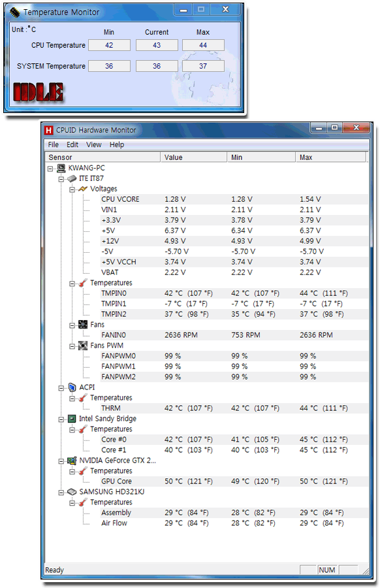Click the Sandy Bridge Temperatures thermometer icon
The height and width of the screenshot is (588, 380).
[83, 429]
